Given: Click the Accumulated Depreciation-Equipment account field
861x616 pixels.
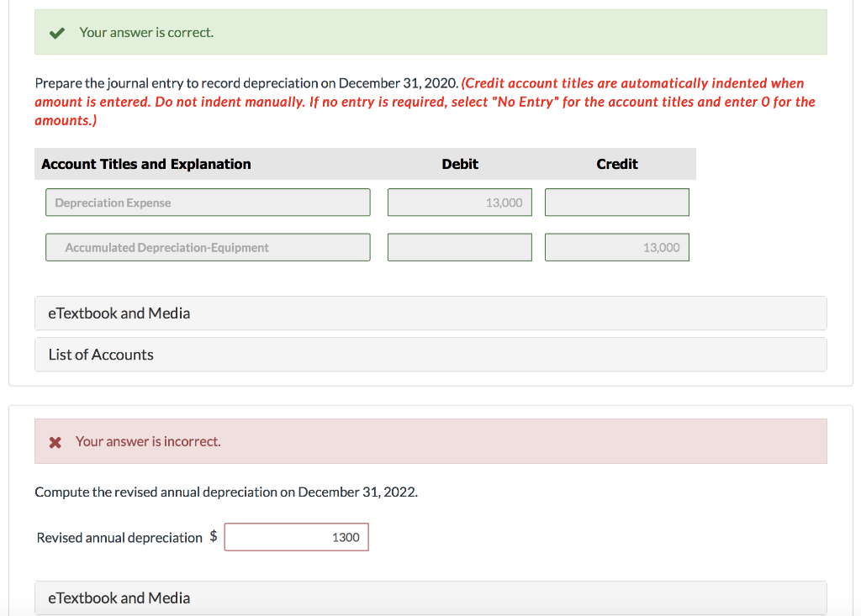Looking at the screenshot, I should [208, 246].
